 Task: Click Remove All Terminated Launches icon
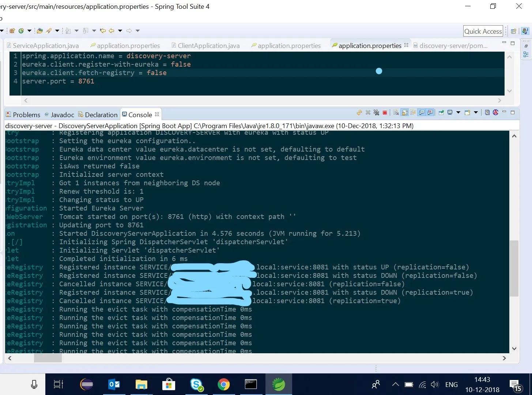click(x=376, y=113)
